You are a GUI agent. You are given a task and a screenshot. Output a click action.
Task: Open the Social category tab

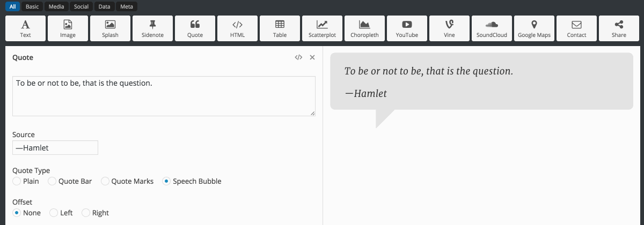coord(82,7)
